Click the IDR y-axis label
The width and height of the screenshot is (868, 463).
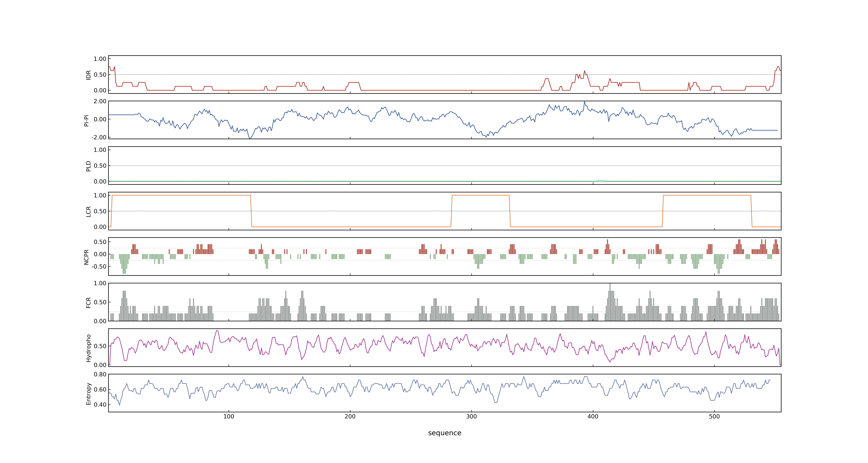click(x=88, y=75)
